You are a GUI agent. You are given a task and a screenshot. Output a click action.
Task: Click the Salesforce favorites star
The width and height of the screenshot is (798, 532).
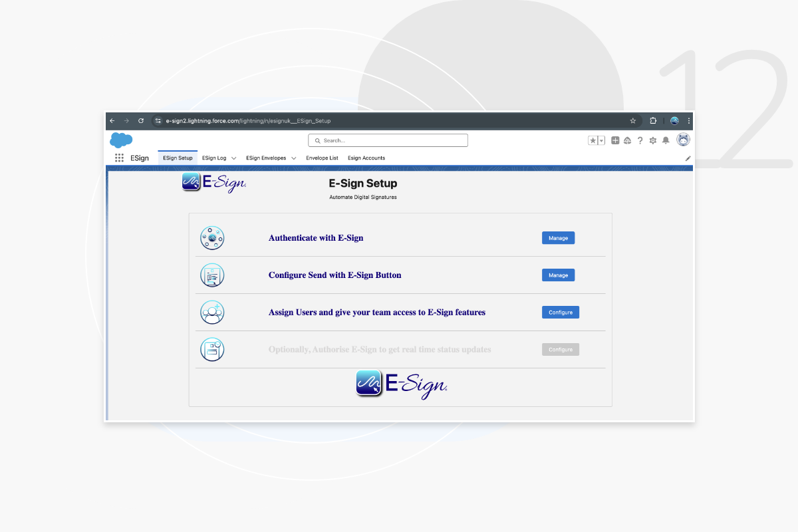pyautogui.click(x=593, y=140)
